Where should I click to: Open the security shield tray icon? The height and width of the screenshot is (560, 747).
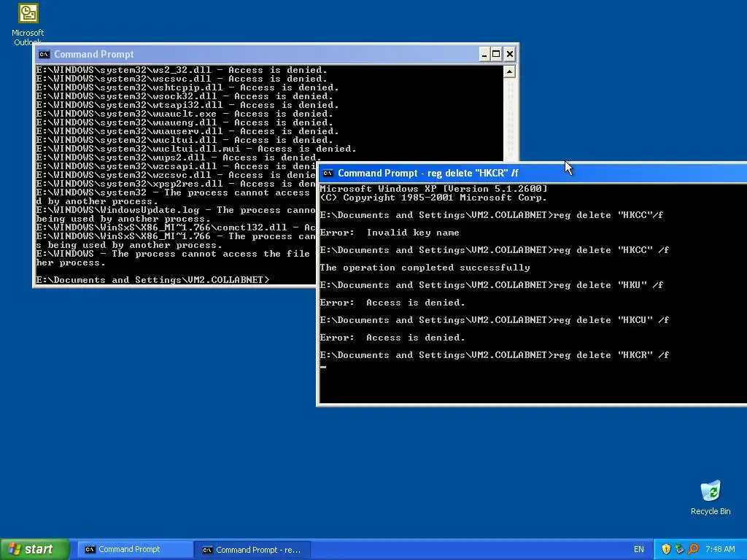667,549
